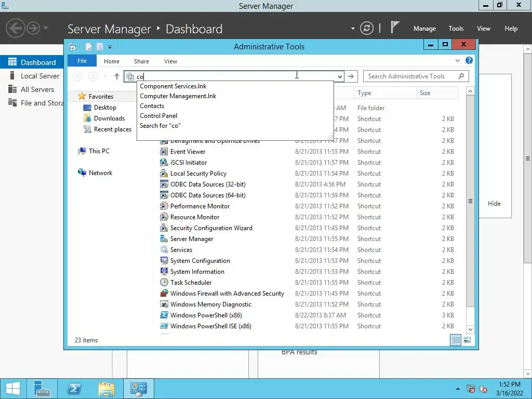
Task: Open Recent places under Favorites
Action: coord(112,129)
